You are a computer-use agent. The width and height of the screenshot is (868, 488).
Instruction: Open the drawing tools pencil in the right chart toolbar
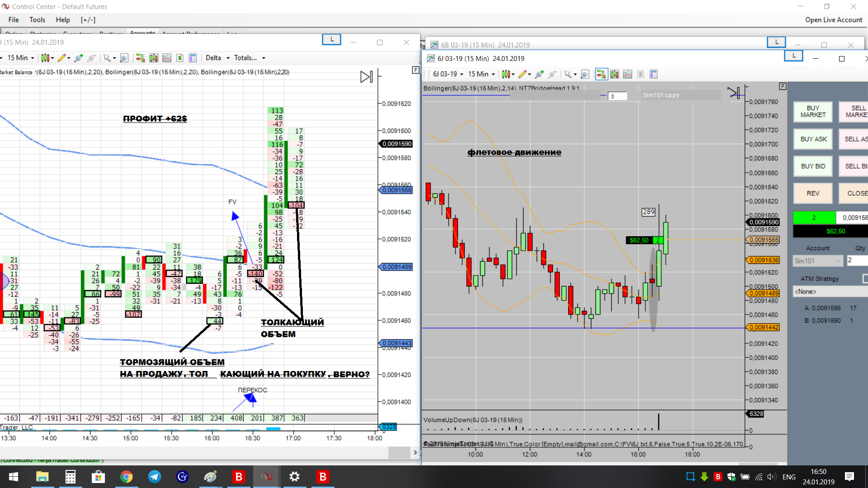523,74
